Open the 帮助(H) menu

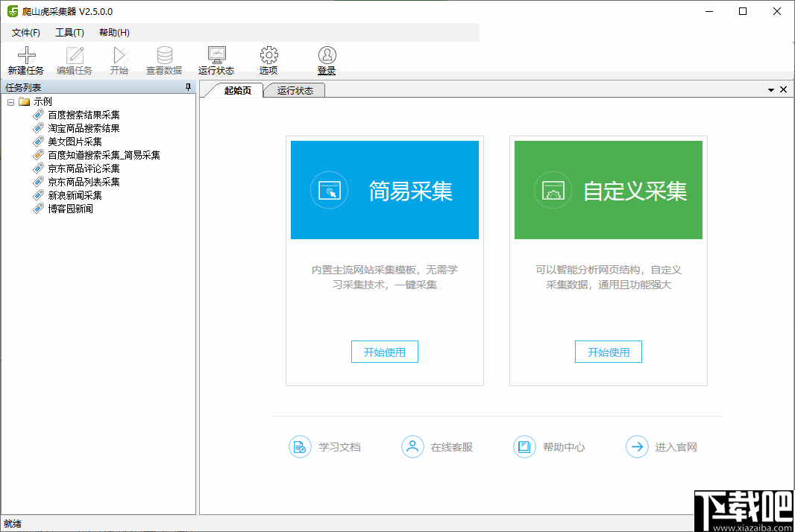114,33
